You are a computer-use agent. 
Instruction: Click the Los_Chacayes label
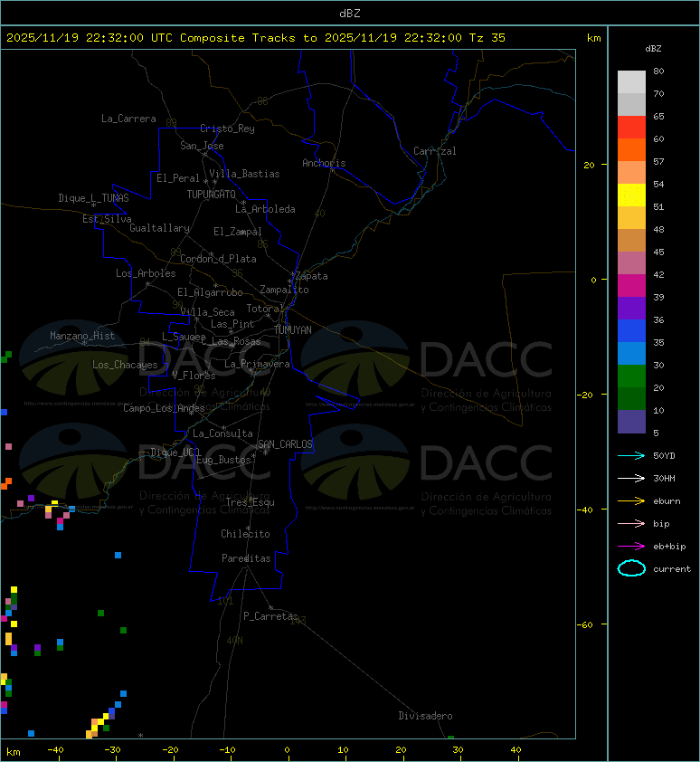126,365
